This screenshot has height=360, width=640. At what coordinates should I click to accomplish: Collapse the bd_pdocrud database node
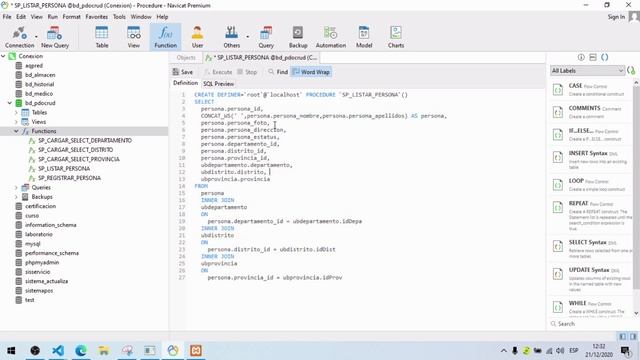[x=10, y=103]
